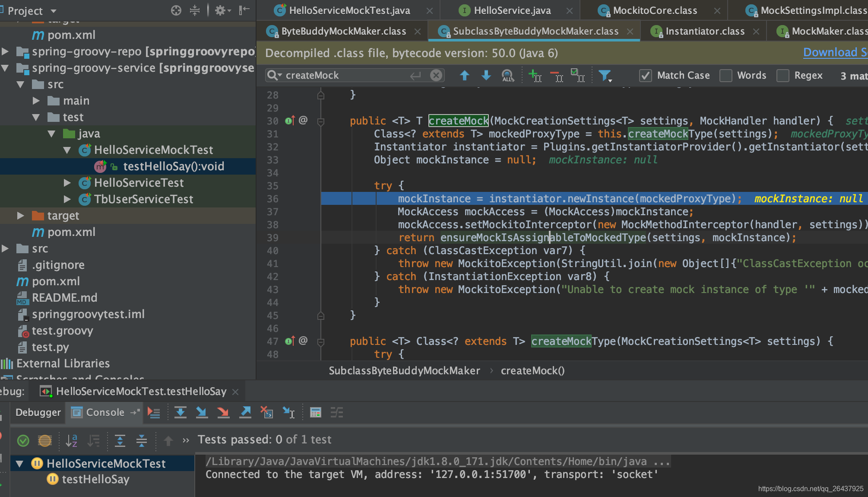Find previous match using up arrow icon

pyautogui.click(x=465, y=76)
